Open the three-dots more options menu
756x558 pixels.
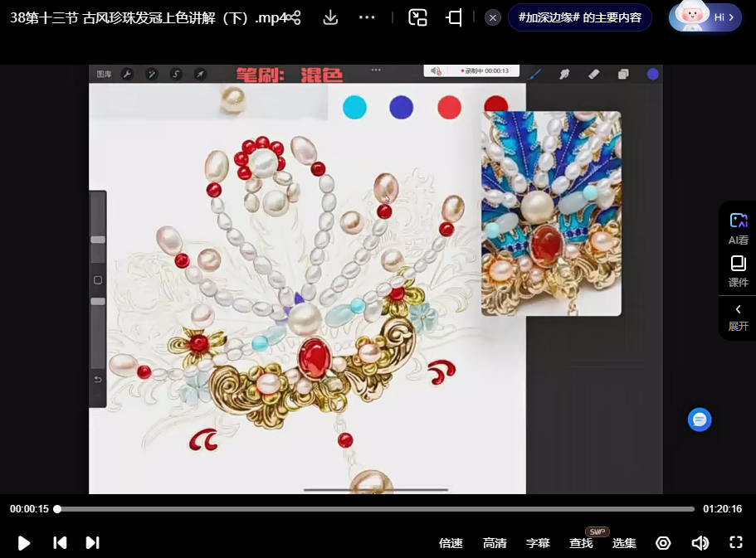pos(367,18)
